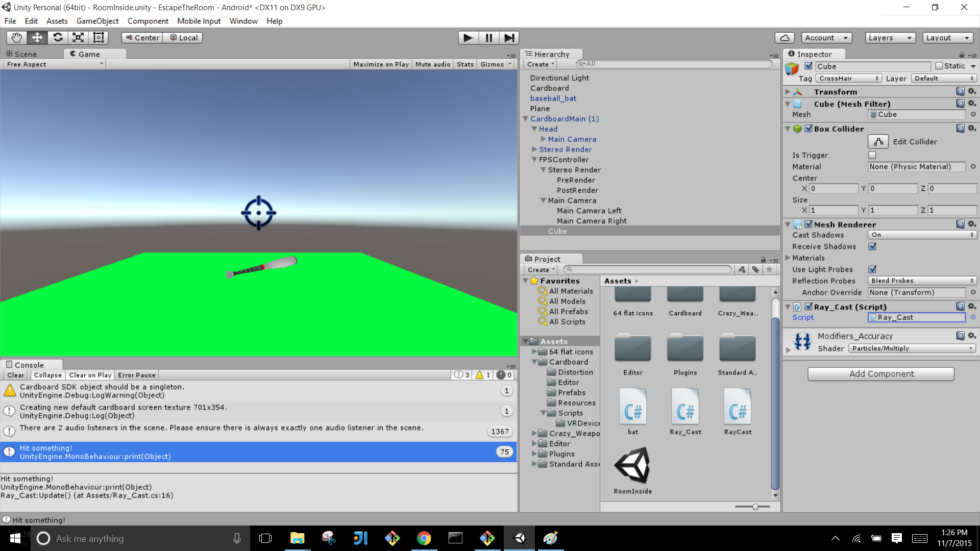
Task: Open the Cast Shadows dropdown
Action: click(x=922, y=235)
